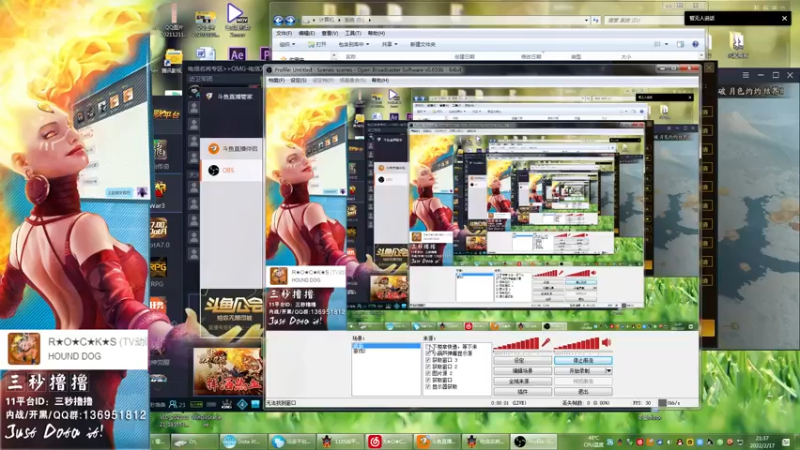Viewport: 800px width, 450px height.
Task: Click the 开始录制 button
Action: coord(580,371)
